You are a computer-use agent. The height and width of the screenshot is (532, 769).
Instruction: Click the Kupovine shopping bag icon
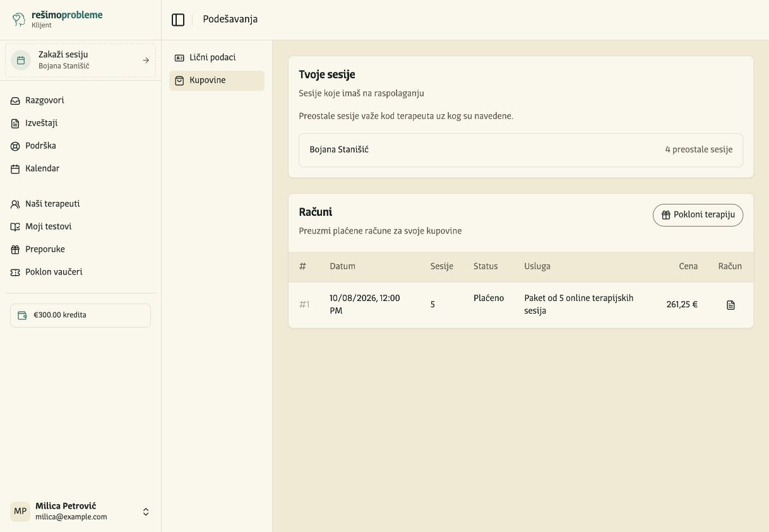179,80
